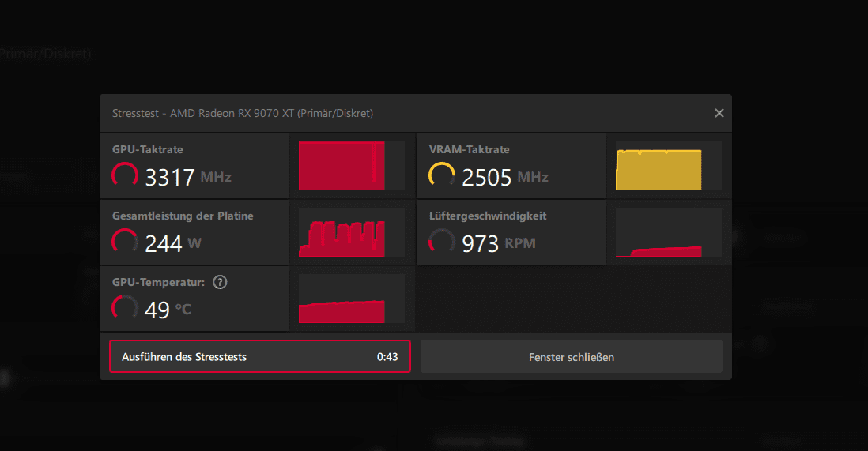Viewport: 868px width, 451px height.
Task: Click the '2505' MHz VRAM clock value
Action: [x=487, y=177]
